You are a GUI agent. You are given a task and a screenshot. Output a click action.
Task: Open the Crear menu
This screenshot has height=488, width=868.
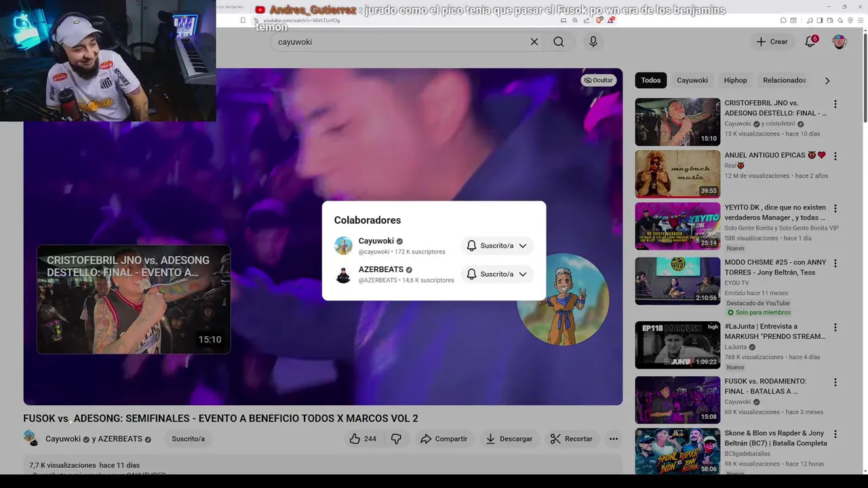coord(772,42)
